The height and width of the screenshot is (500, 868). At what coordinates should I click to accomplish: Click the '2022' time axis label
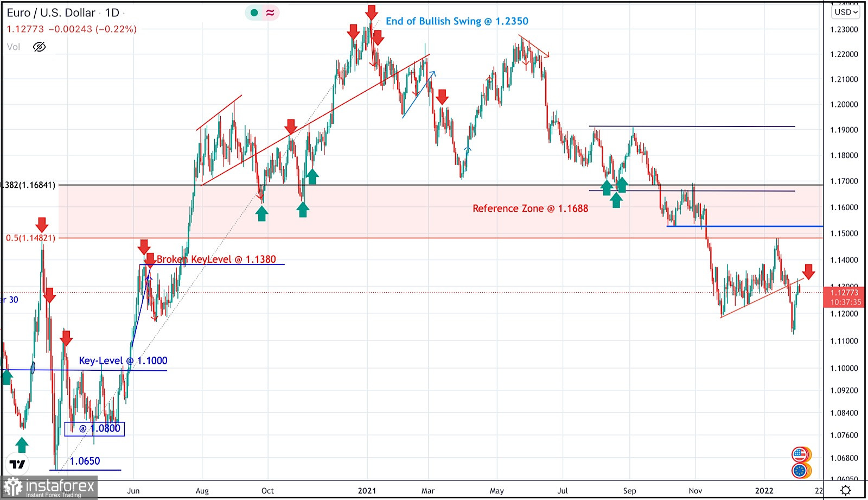[x=764, y=491]
